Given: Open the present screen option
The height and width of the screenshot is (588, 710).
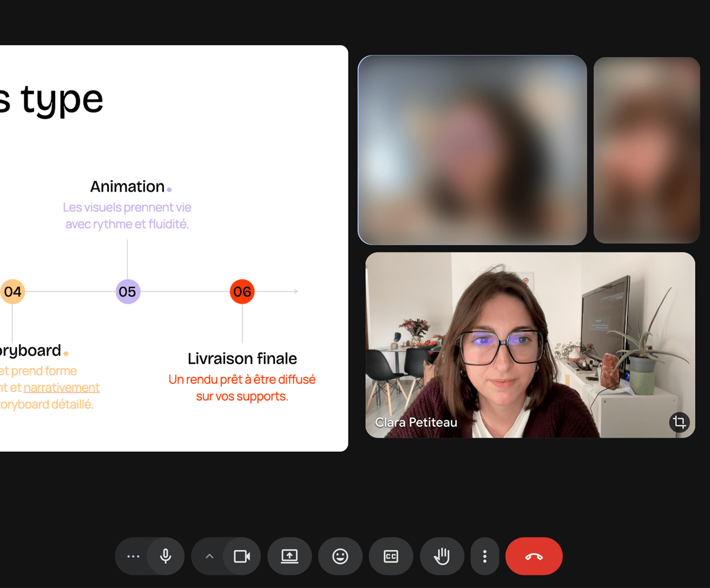Looking at the screenshot, I should [289, 556].
